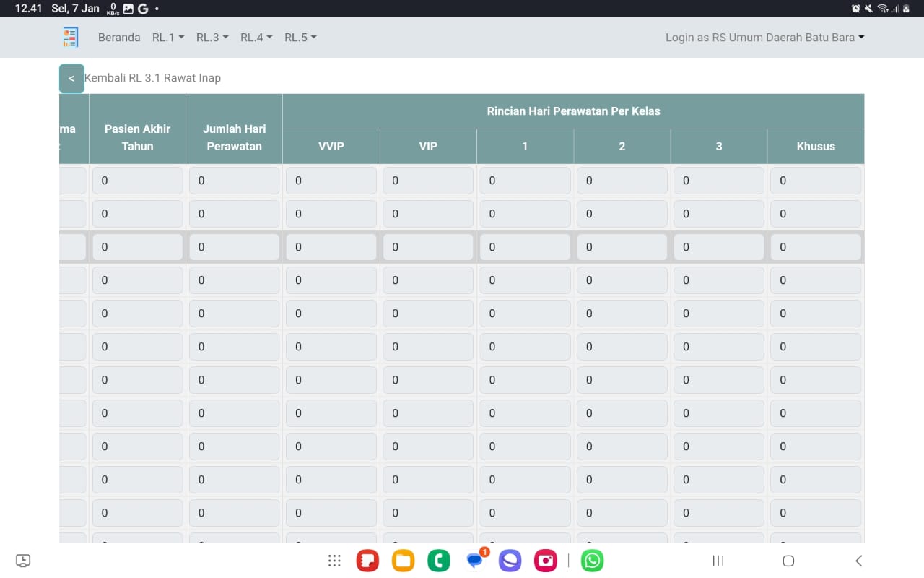
Task: Focus Pasien Akhir Tahun field in highlighted row
Action: click(137, 247)
